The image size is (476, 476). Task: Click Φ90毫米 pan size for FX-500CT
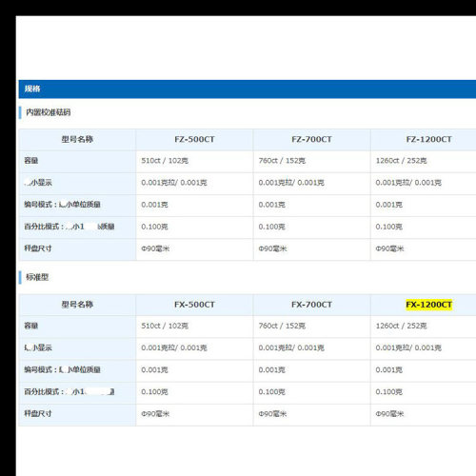pyautogui.click(x=155, y=414)
